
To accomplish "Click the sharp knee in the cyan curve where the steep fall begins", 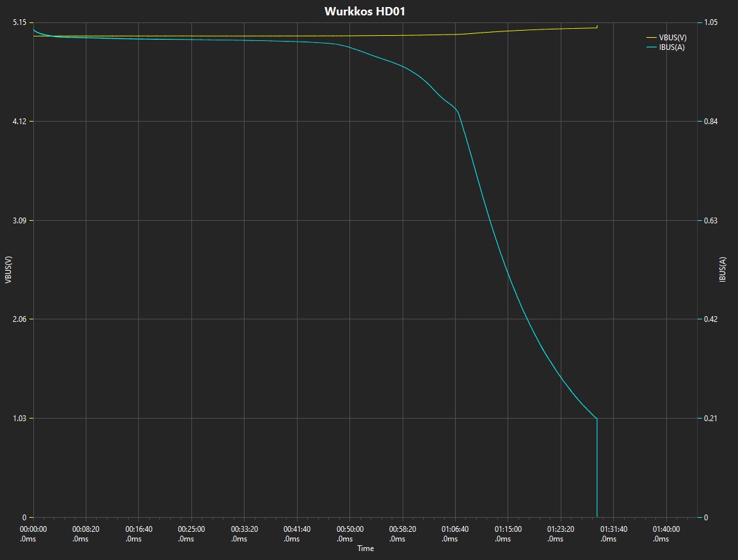I will click(x=457, y=111).
